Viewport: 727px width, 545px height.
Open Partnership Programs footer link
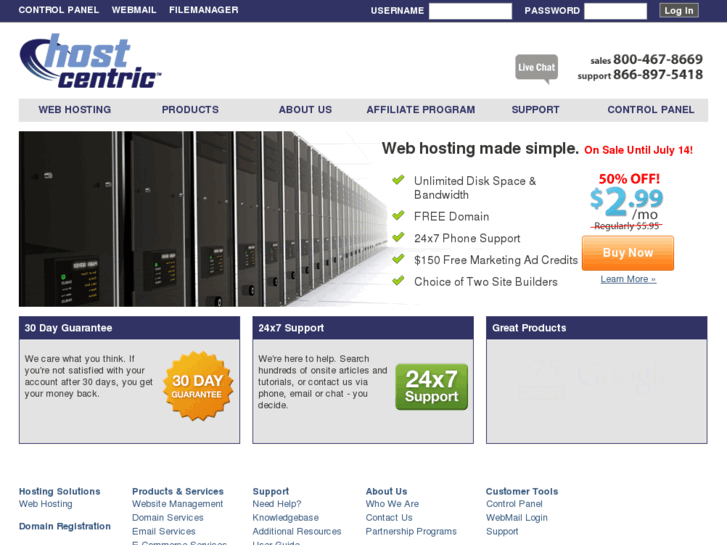coord(411,532)
